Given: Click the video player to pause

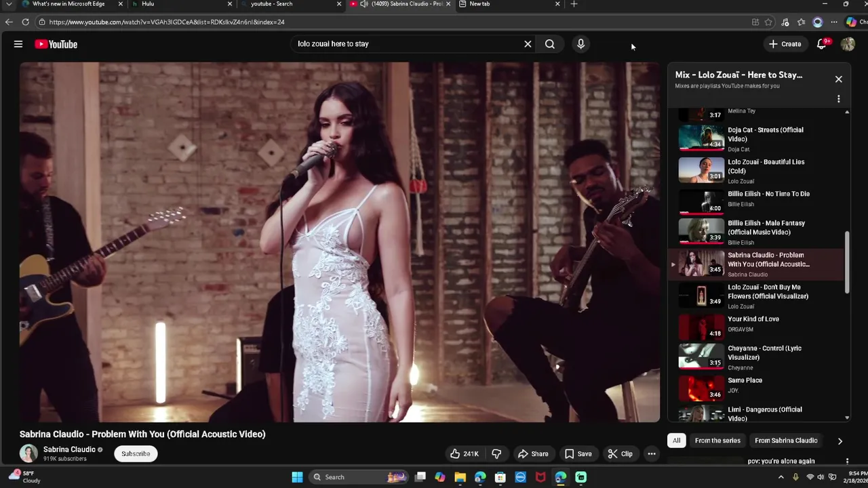Looking at the screenshot, I should [339, 242].
